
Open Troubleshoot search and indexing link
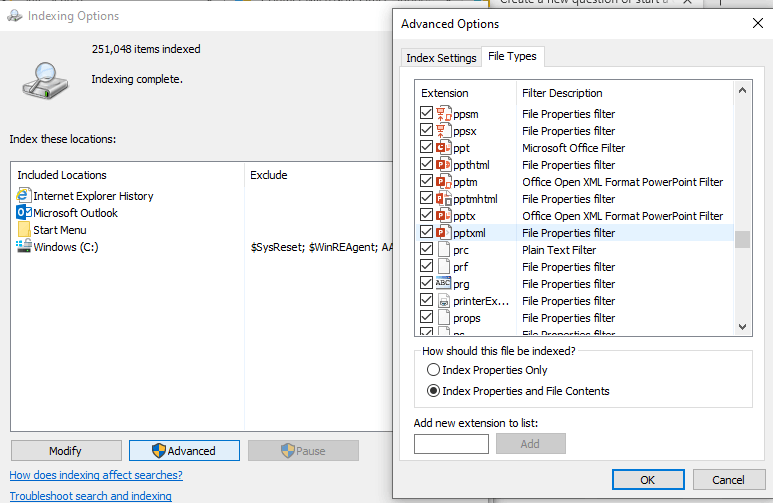(90, 496)
